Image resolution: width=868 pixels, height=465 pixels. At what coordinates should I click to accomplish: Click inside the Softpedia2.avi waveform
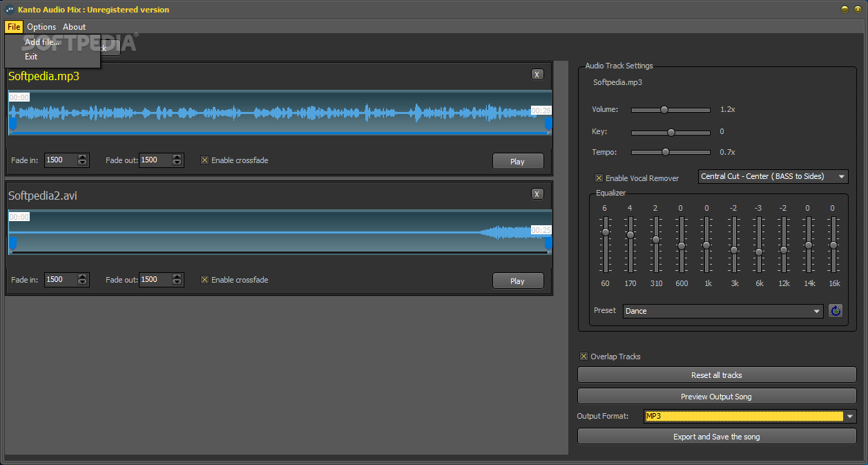[280, 231]
